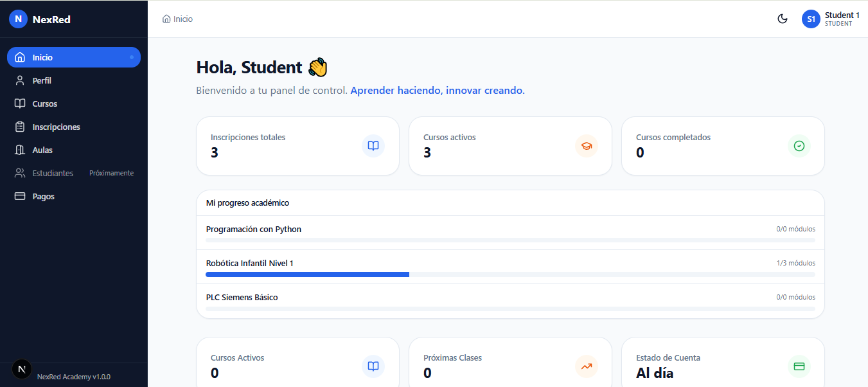This screenshot has width=868, height=387.
Task: Click the 1/3 módulos label
Action: pyautogui.click(x=795, y=263)
